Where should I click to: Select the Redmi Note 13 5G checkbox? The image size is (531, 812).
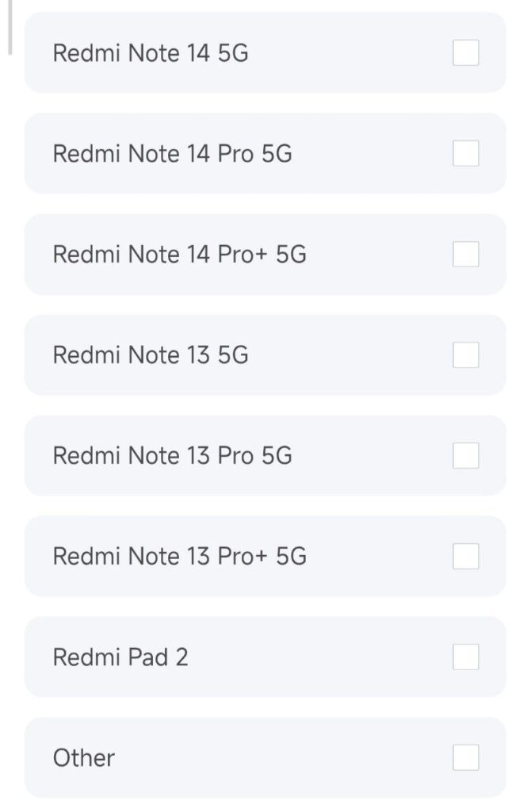[466, 355]
